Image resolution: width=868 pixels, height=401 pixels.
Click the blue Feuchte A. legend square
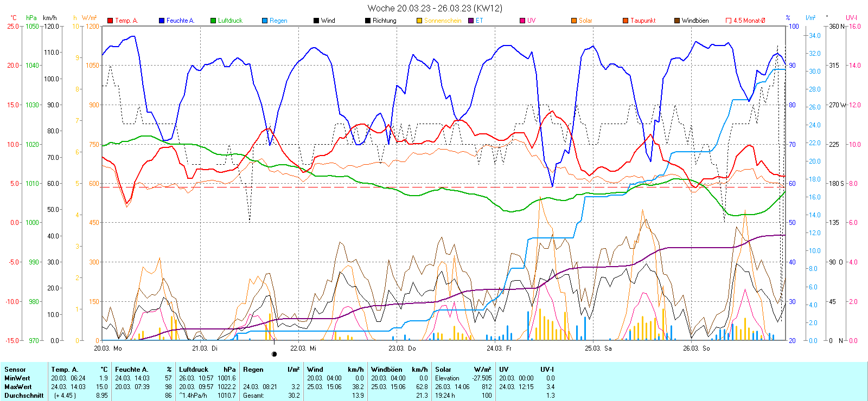pos(162,21)
